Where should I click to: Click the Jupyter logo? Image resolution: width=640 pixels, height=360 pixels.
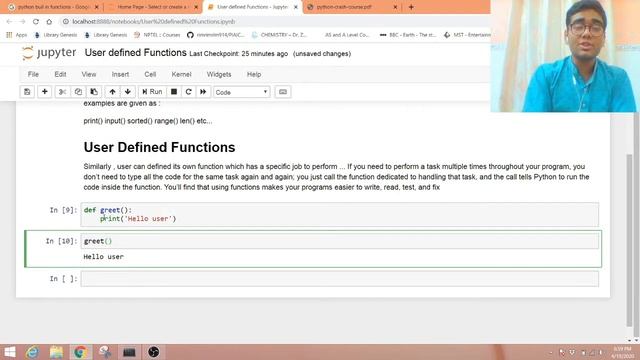click(x=49, y=53)
